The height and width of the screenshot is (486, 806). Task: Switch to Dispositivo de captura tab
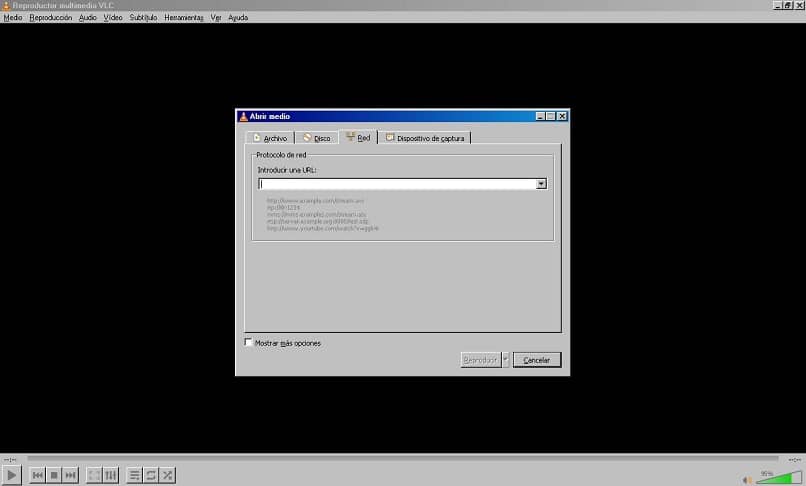(425, 138)
